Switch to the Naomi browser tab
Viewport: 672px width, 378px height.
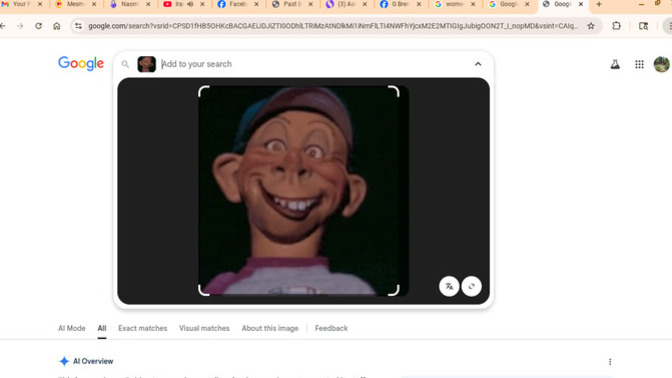pos(129,4)
